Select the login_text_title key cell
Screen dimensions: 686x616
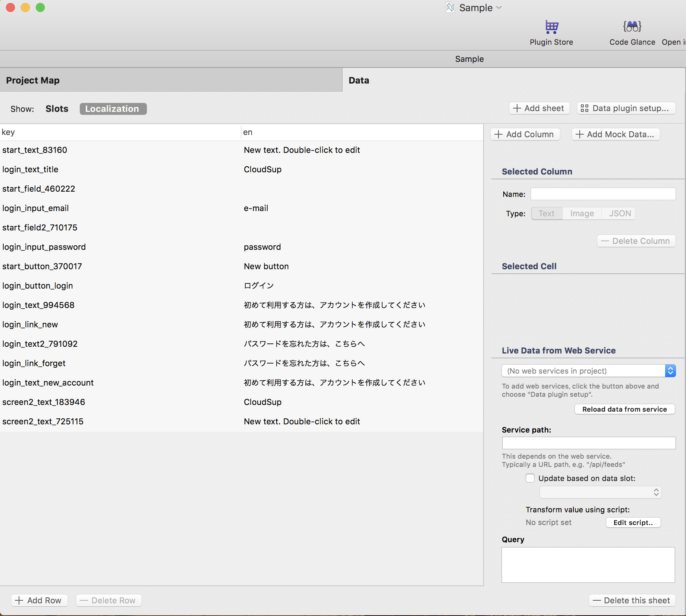[30, 169]
